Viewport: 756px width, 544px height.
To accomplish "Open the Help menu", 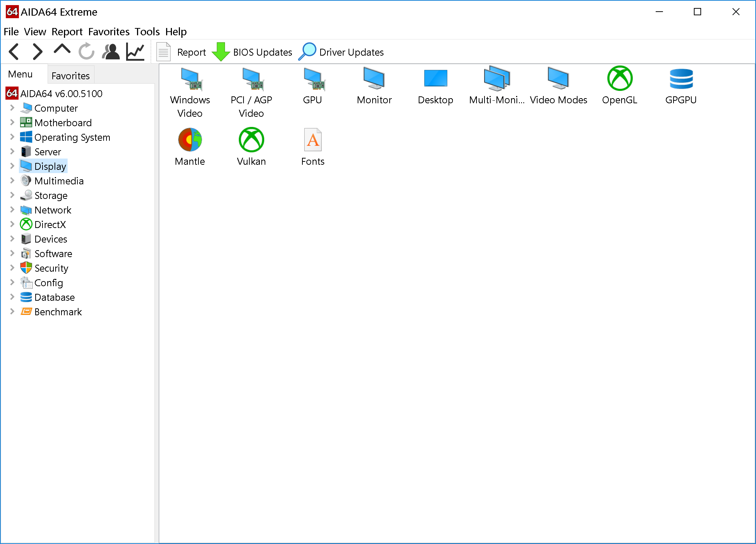I will point(176,32).
